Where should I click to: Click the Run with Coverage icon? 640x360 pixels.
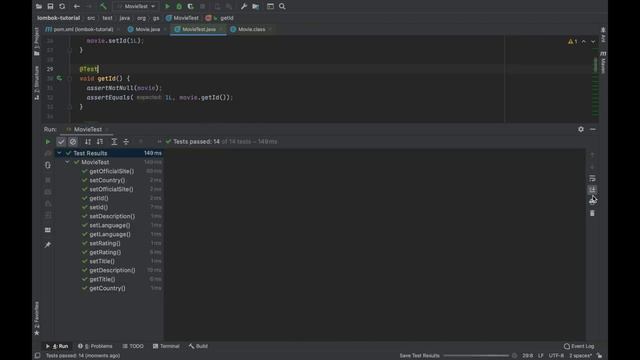[x=190, y=7]
